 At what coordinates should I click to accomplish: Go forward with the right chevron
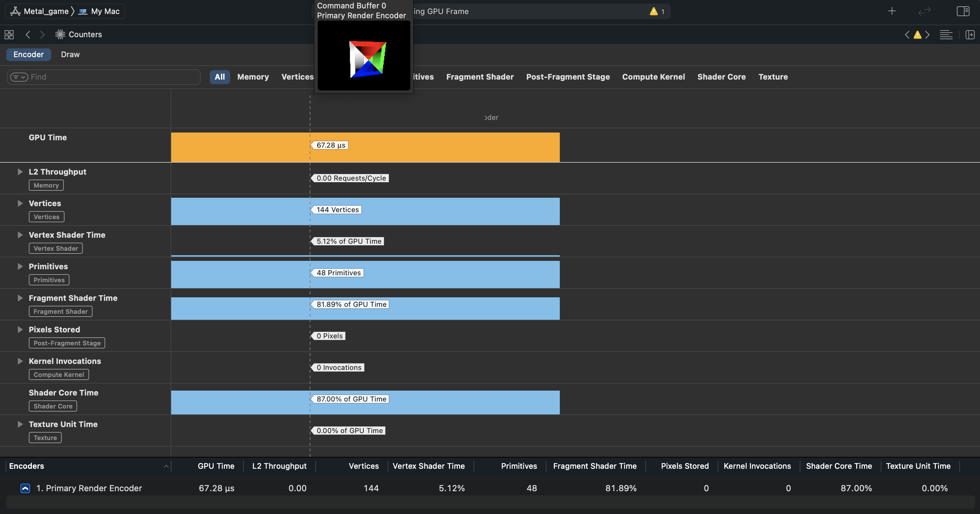(42, 35)
